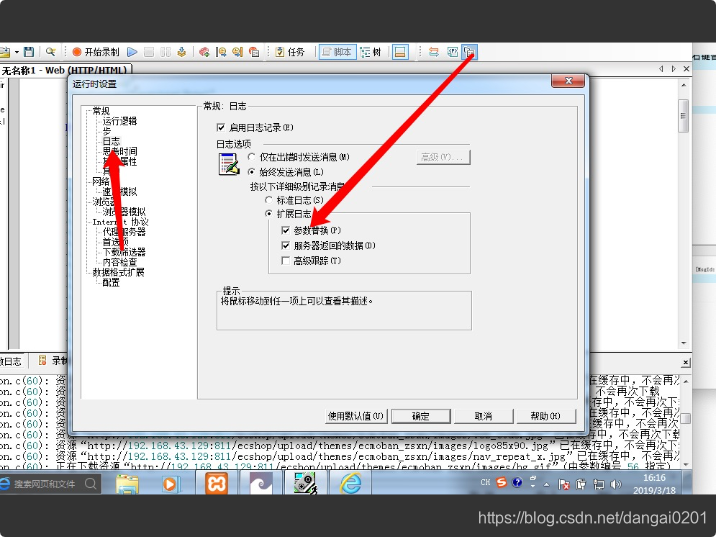Open the LoadRunner VuGen taskbar icon

point(305,484)
